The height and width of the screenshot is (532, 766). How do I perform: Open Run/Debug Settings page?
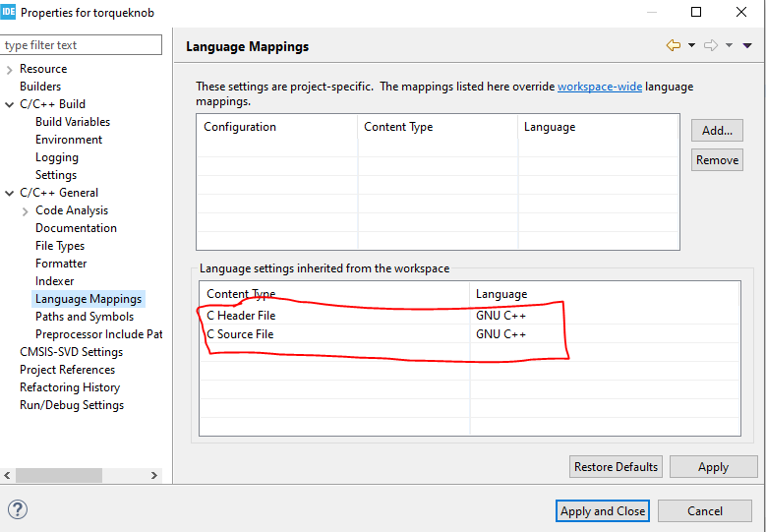72,405
